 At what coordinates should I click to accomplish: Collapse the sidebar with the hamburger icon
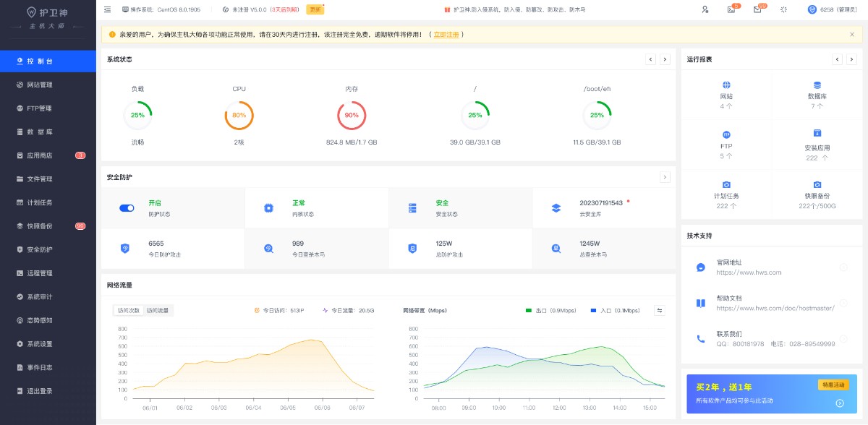[108, 9]
